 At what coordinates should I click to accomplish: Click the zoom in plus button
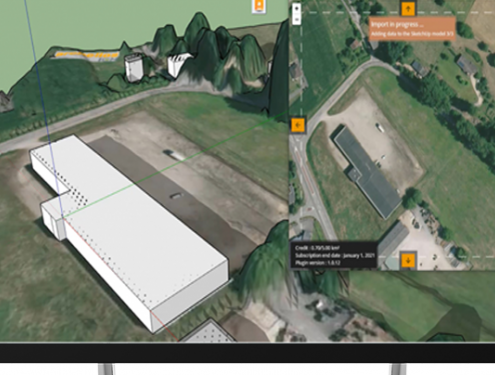click(x=297, y=8)
